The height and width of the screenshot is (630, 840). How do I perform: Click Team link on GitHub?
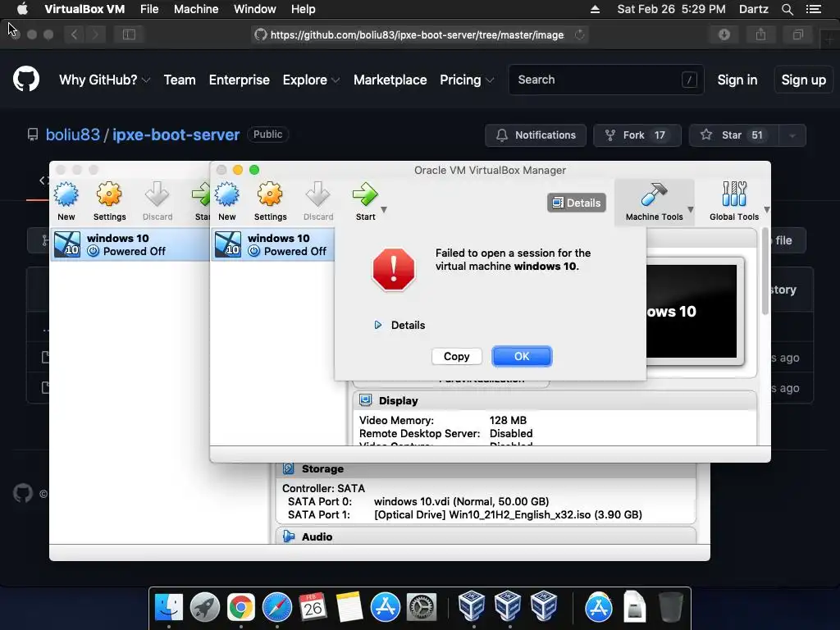(x=180, y=80)
